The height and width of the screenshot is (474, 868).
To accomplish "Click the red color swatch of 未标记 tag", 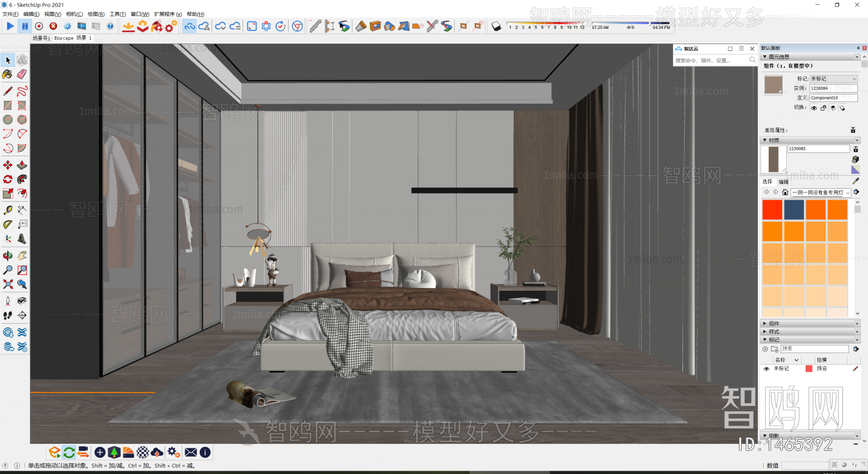I will tap(809, 369).
